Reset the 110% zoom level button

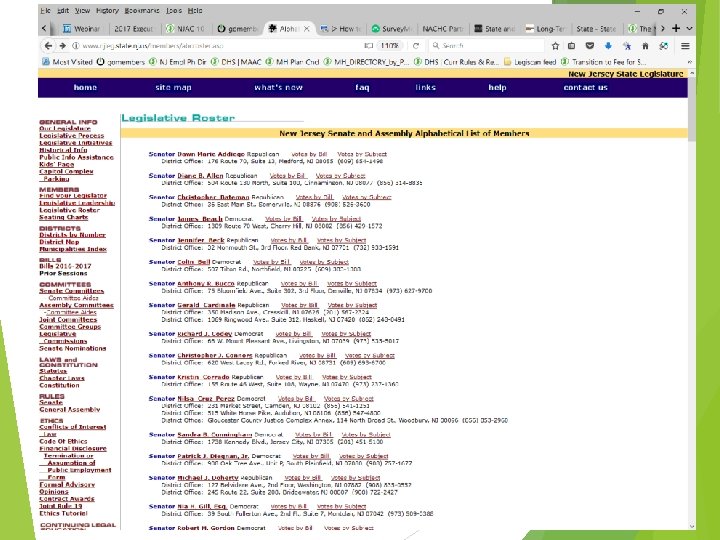tap(390, 46)
